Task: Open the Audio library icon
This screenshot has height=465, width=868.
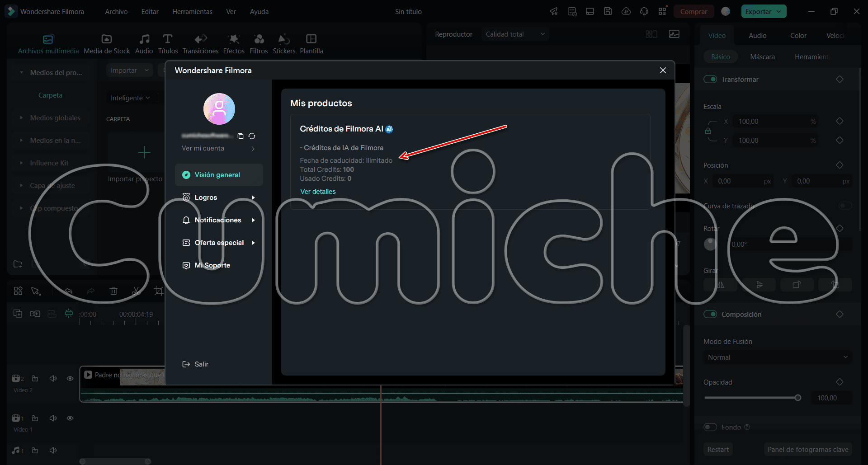Action: coord(144,44)
